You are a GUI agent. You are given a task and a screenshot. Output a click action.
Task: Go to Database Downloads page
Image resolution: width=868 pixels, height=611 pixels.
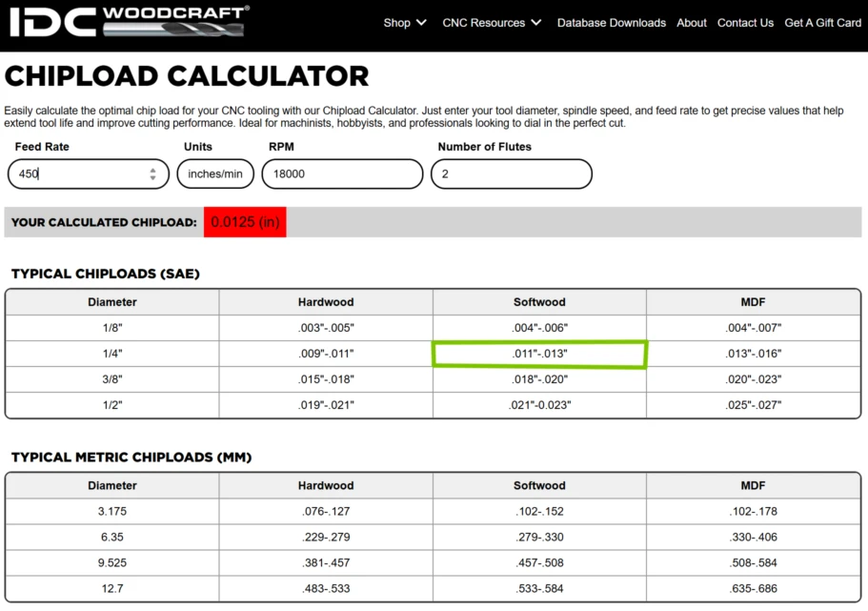point(611,23)
